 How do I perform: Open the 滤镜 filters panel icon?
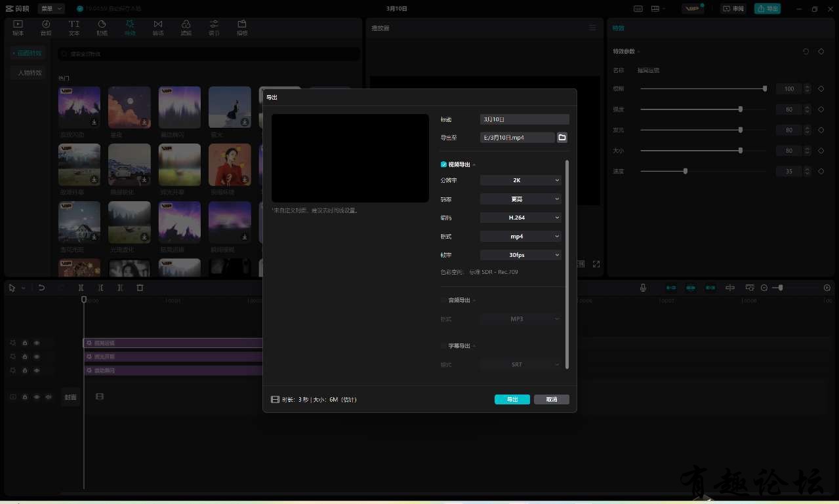coord(186,28)
